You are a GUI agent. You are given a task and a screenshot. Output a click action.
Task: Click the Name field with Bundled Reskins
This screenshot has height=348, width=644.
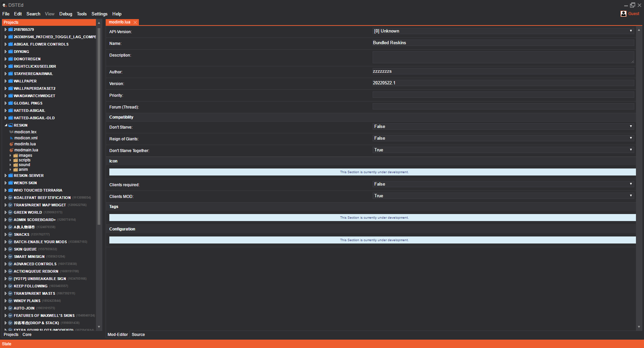(x=503, y=43)
